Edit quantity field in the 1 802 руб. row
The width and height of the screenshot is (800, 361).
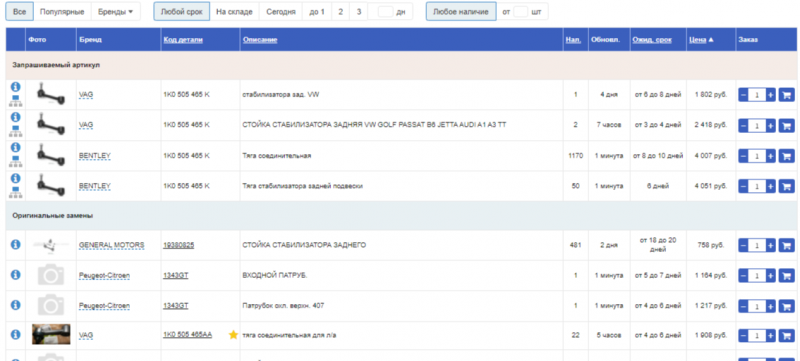[757, 95]
